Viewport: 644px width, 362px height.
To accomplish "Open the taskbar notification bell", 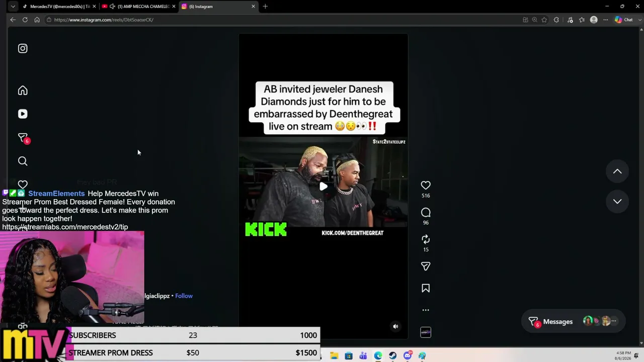I will coord(636,355).
